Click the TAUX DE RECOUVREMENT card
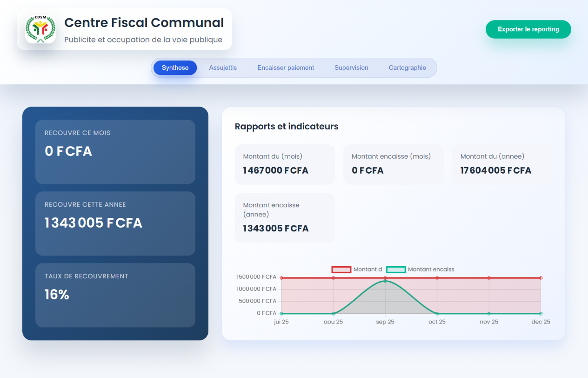 coord(115,295)
